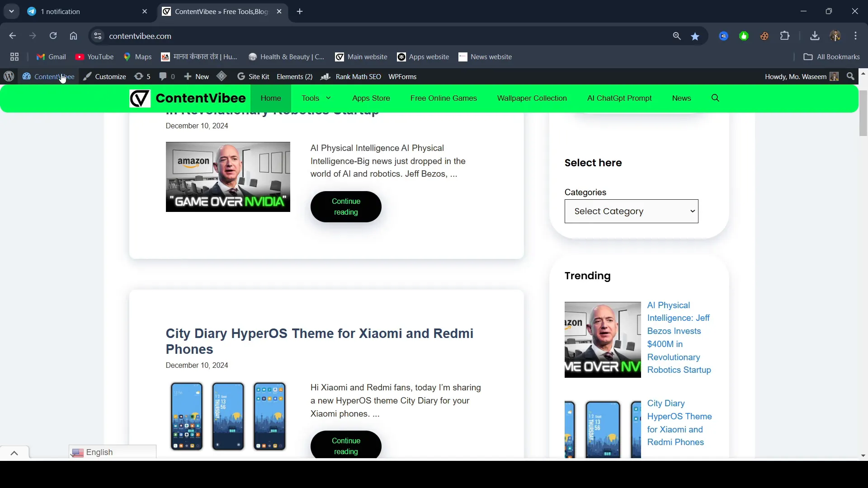View site information icon in address bar

tap(98, 36)
